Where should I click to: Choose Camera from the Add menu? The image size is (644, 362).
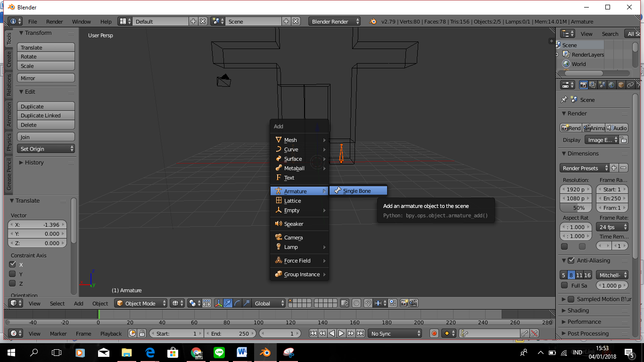coord(299,238)
